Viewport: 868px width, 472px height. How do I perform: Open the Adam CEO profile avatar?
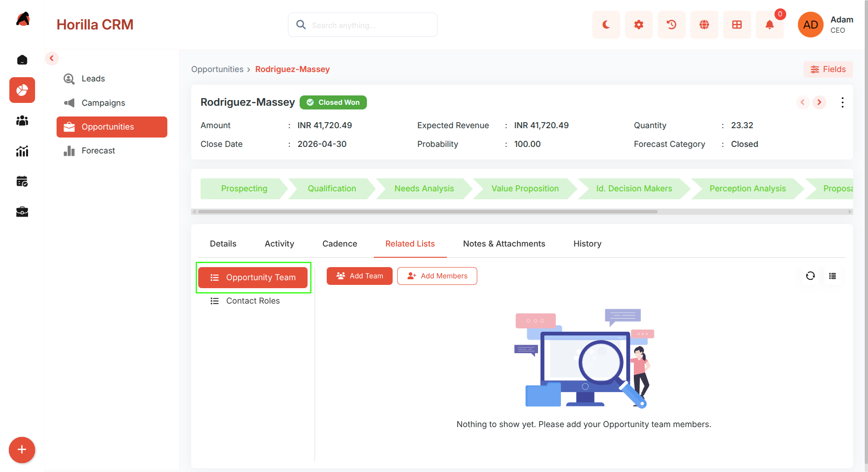pos(811,25)
